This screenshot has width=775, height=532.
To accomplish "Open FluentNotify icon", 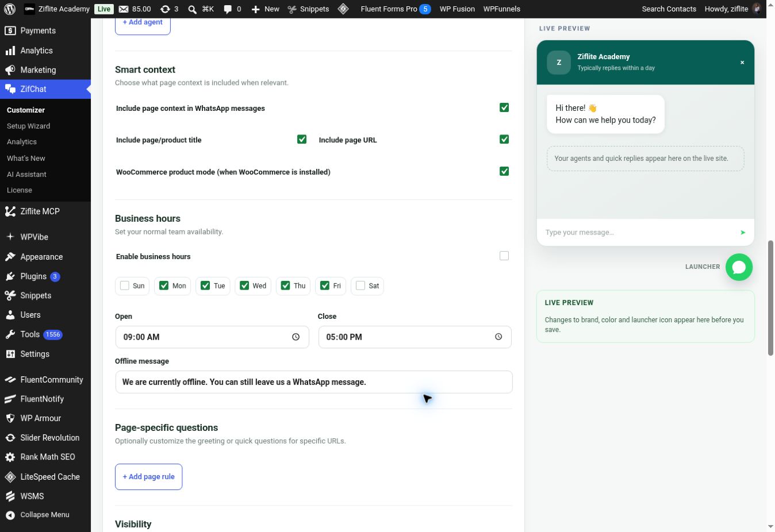I will point(10,399).
